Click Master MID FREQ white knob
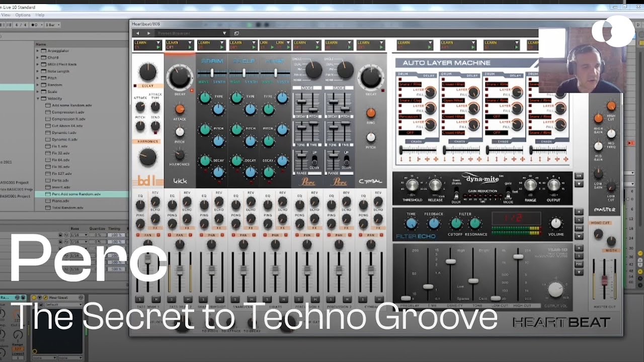This screenshot has width=644, height=362. tap(611, 134)
